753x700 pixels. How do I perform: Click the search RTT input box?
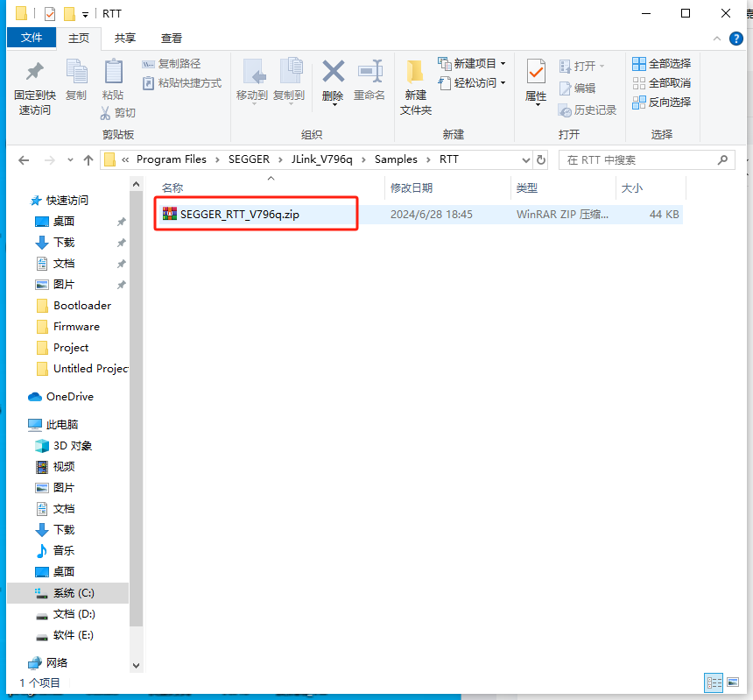tap(646, 160)
